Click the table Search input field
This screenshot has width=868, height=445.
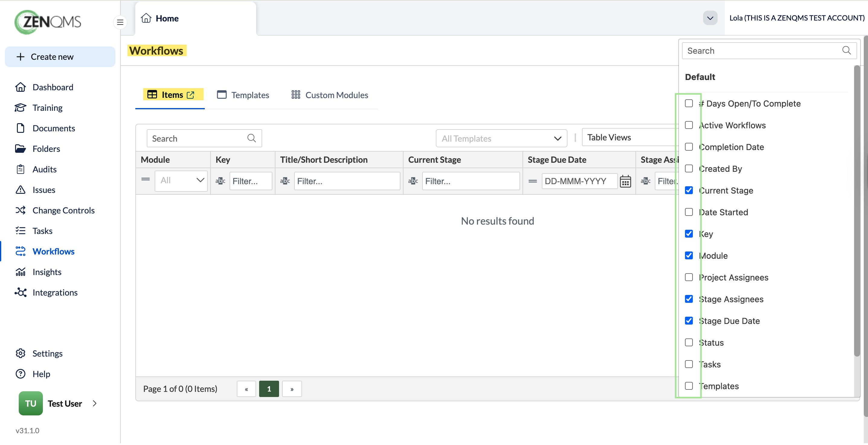[x=204, y=139]
